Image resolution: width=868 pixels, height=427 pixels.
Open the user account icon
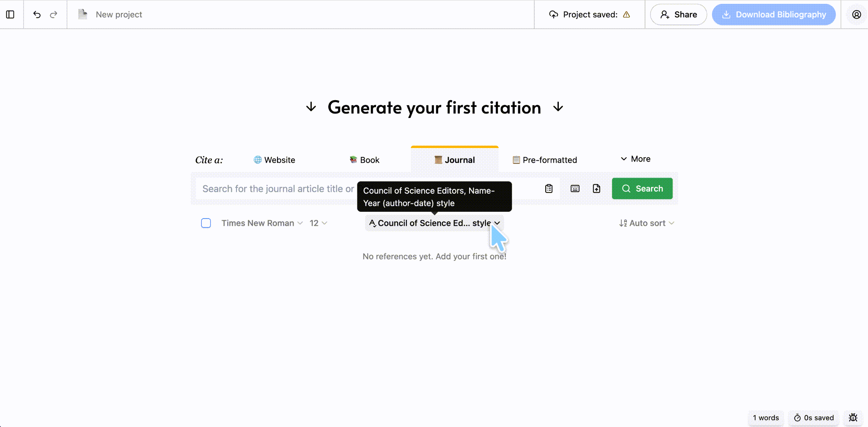coord(857,14)
